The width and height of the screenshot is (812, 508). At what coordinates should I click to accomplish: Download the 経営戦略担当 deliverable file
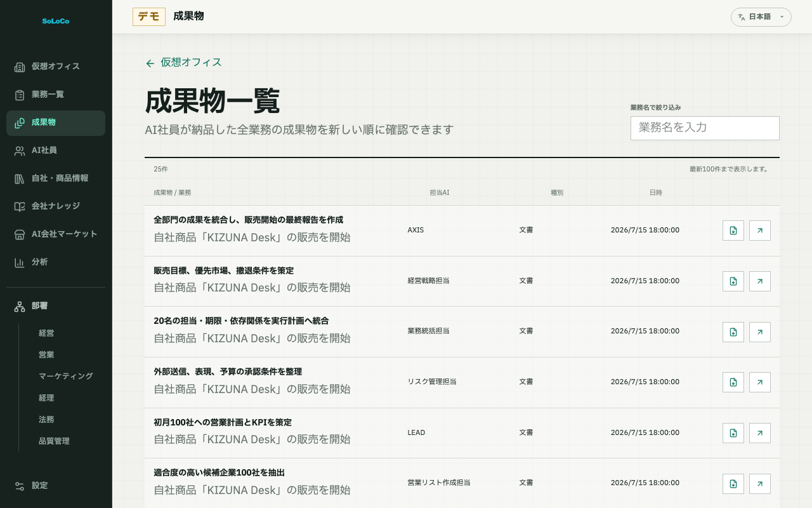pos(733,281)
